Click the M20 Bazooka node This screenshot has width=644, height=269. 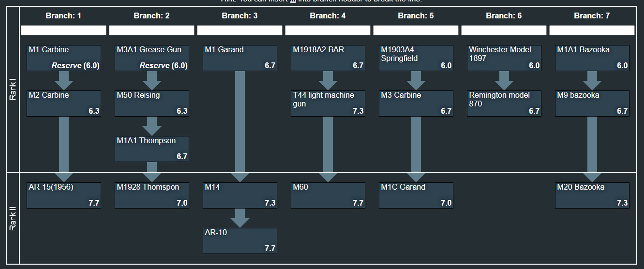click(x=592, y=195)
